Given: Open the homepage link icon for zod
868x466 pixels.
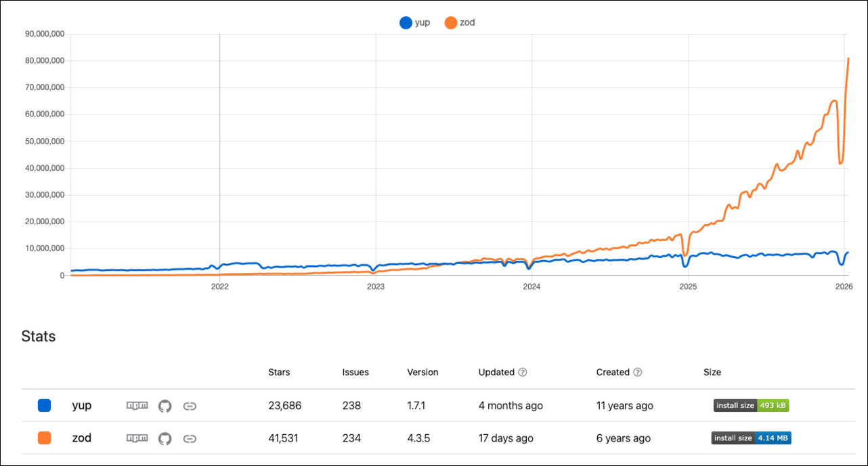Looking at the screenshot, I should pos(190,438).
